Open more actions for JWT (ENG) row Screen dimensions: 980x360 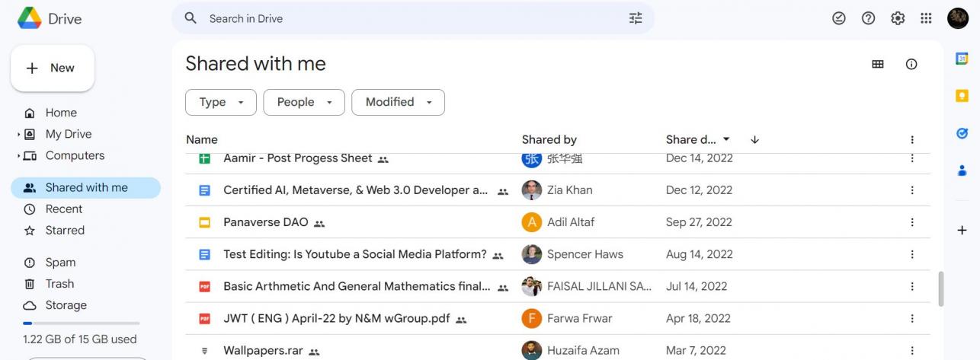(x=912, y=318)
